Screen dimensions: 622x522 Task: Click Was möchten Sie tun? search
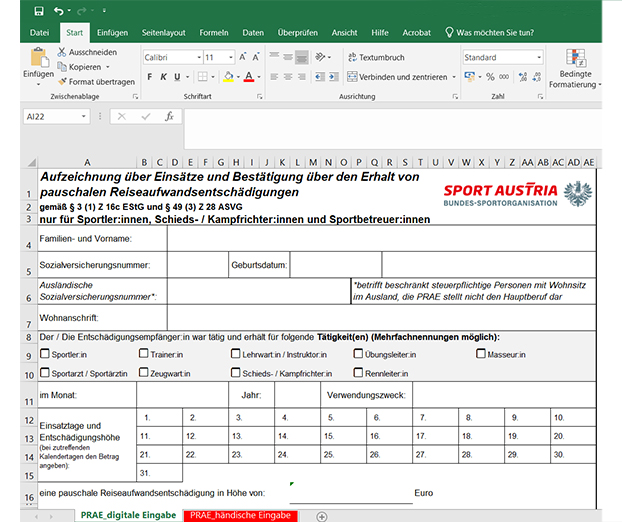(489, 33)
